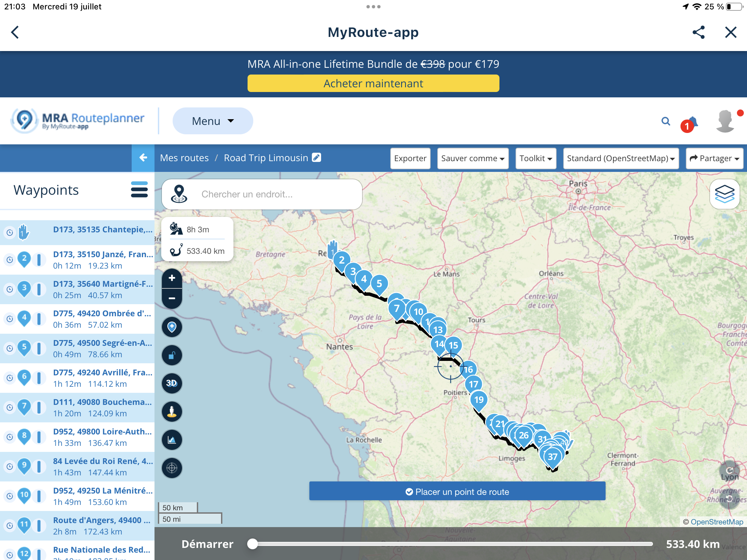Image resolution: width=747 pixels, height=560 pixels.
Task: Open the Menu dropdown
Action: [x=213, y=121]
